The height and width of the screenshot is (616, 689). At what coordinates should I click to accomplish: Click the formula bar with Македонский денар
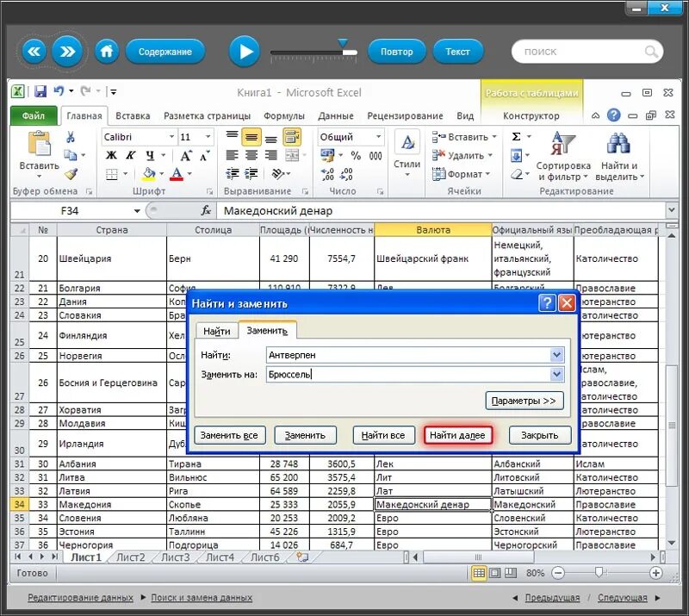coord(442,211)
